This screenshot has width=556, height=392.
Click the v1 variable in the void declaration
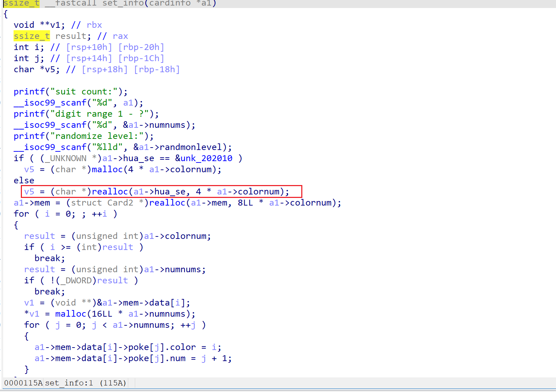tap(55, 25)
